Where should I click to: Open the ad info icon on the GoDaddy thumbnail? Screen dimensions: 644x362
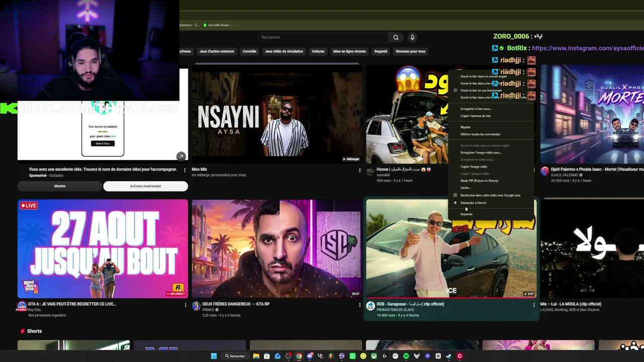[x=181, y=156]
